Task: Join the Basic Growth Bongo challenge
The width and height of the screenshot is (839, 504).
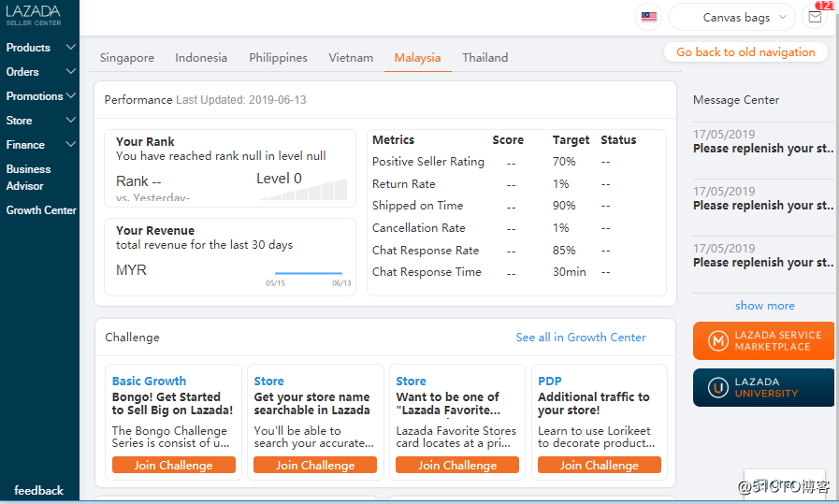Action: pyautogui.click(x=173, y=465)
